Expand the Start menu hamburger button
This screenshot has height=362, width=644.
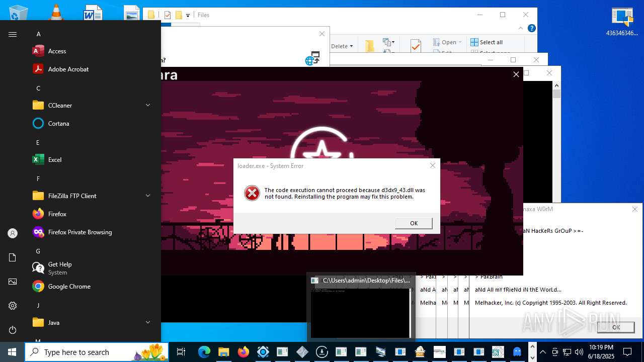click(13, 34)
